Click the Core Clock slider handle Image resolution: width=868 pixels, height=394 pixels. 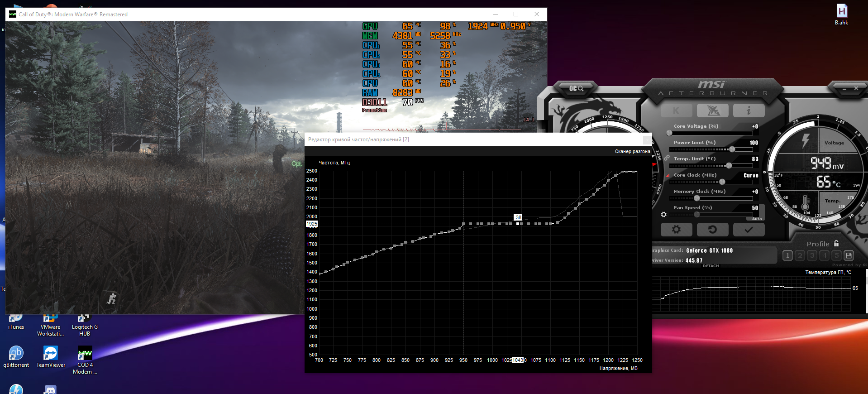[x=722, y=182]
